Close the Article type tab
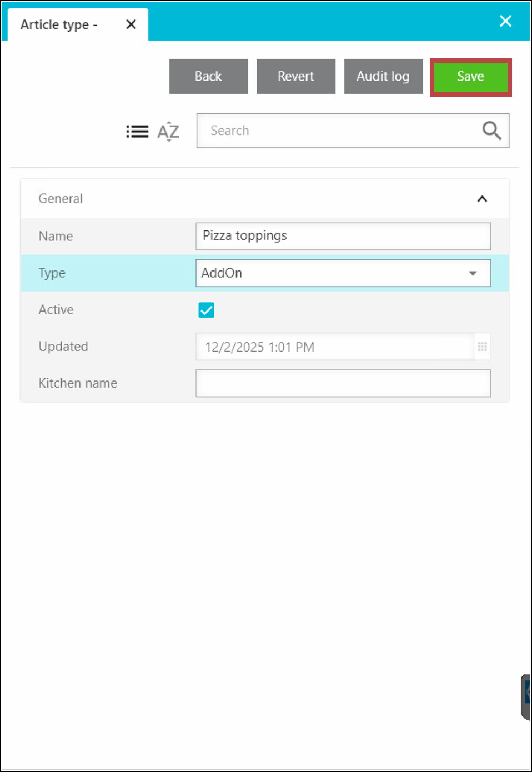 click(x=131, y=24)
